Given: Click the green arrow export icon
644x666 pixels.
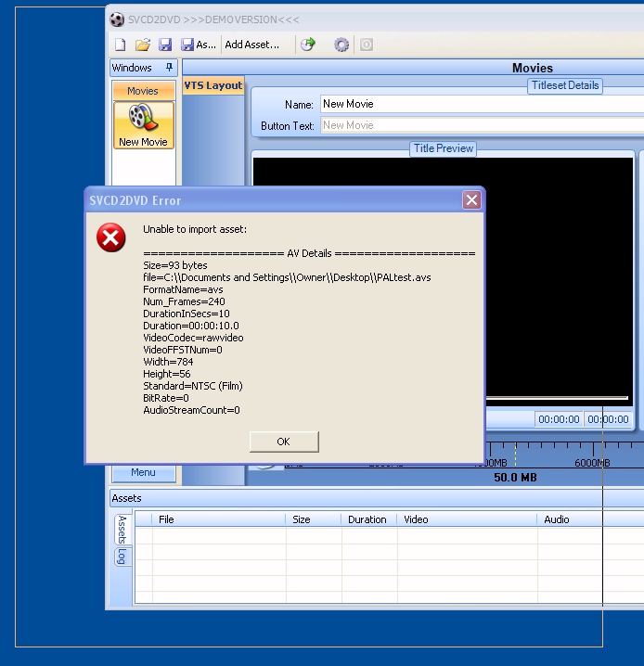Looking at the screenshot, I should [308, 45].
